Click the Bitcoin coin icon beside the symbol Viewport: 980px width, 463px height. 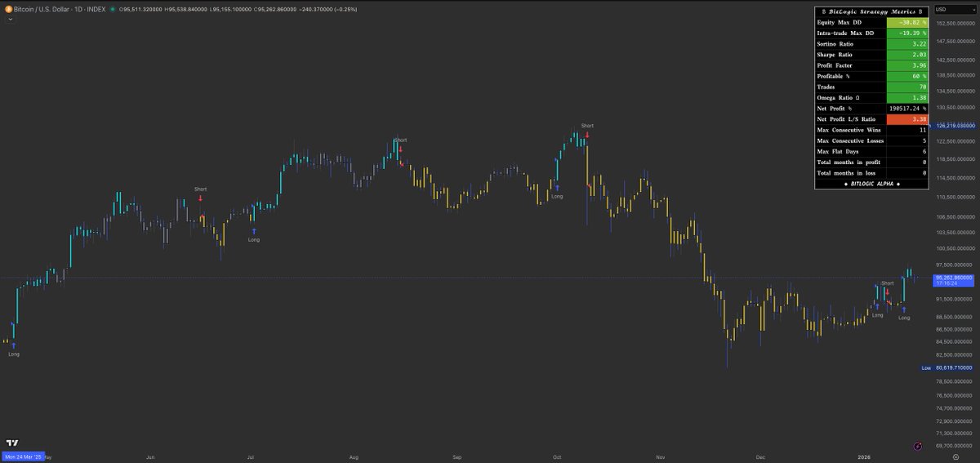7,8
